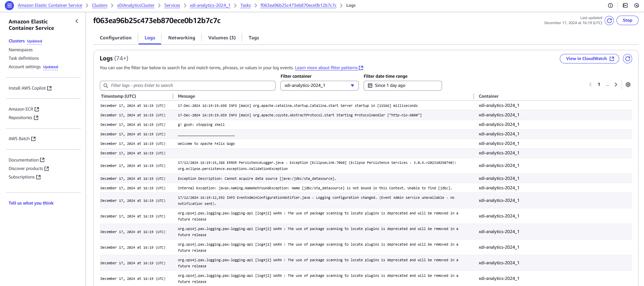Open xDIAnalyticsCluster breadcrumb link
Viewport: 644px width, 286px height.
pyautogui.click(x=136, y=5)
